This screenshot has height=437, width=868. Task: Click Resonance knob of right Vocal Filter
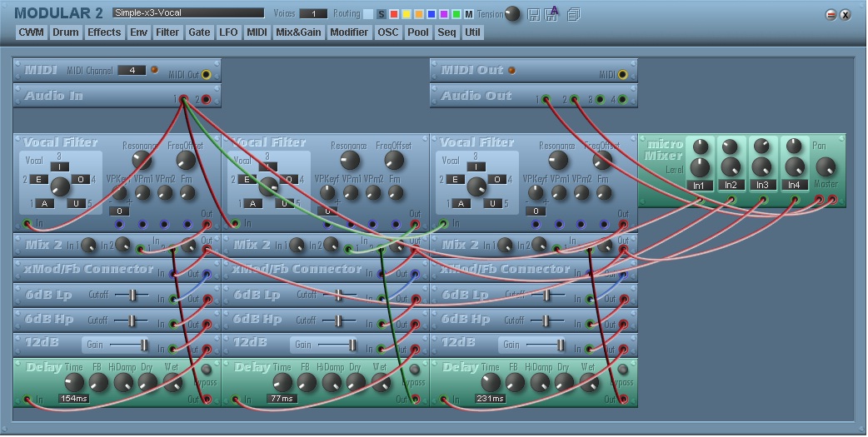pyautogui.click(x=558, y=161)
